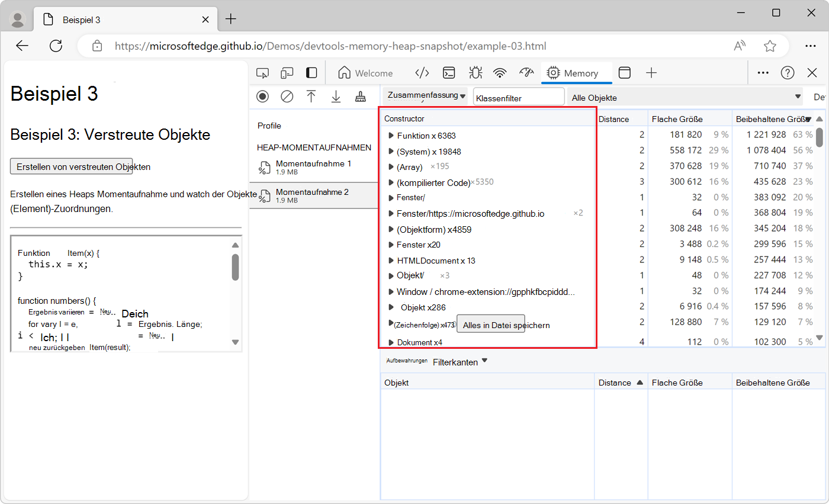Image resolution: width=829 pixels, height=504 pixels.
Task: Add more tools with plus icon
Action: [651, 73]
